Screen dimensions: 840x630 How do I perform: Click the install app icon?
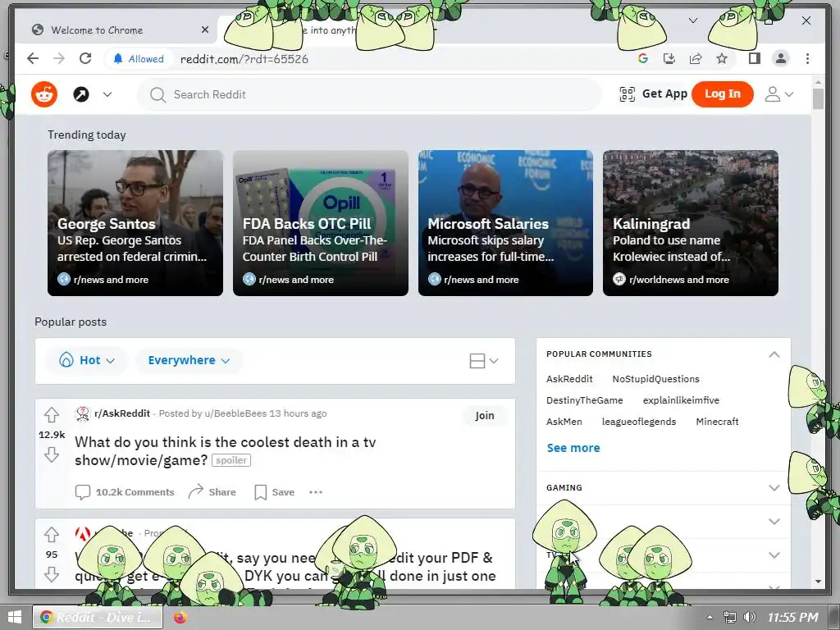pos(669,59)
